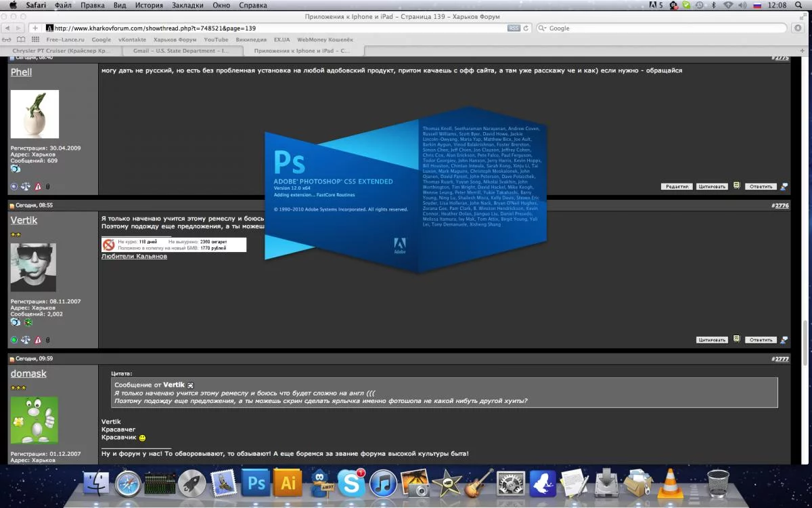The height and width of the screenshot is (508, 812).
Task: Launch Adobe Illustrator from the Dock
Action: [288, 483]
